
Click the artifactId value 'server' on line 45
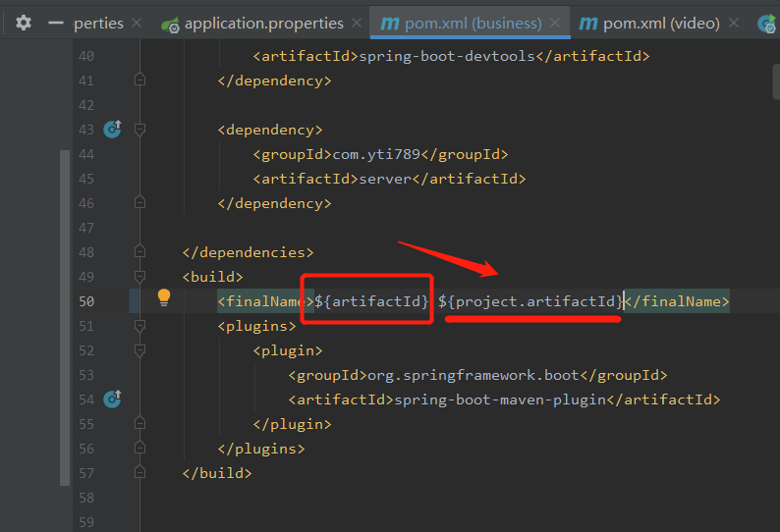385,179
